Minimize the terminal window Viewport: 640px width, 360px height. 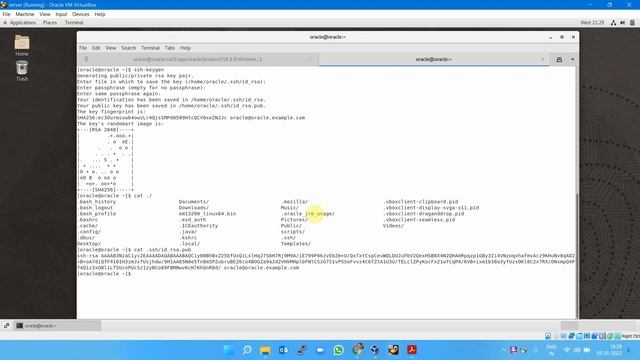point(551,37)
